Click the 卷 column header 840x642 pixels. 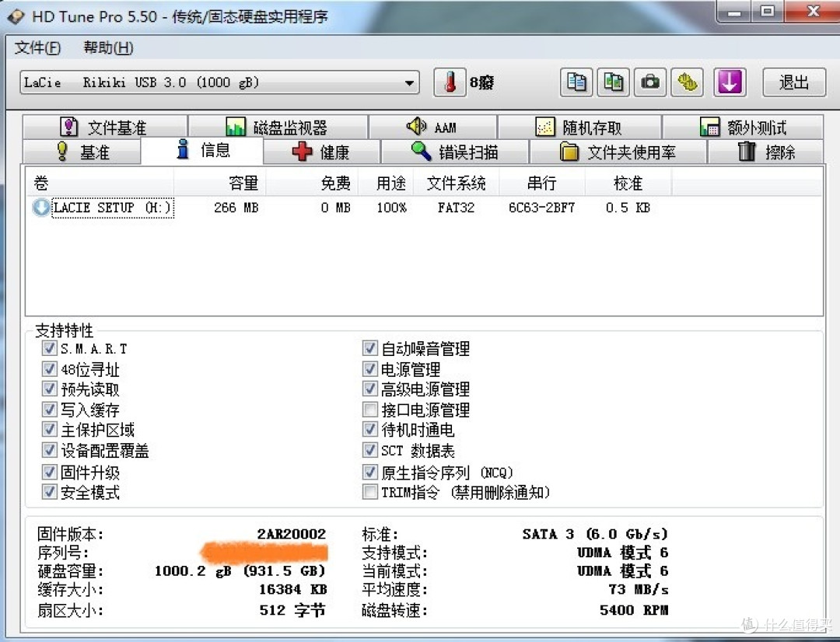click(100, 183)
